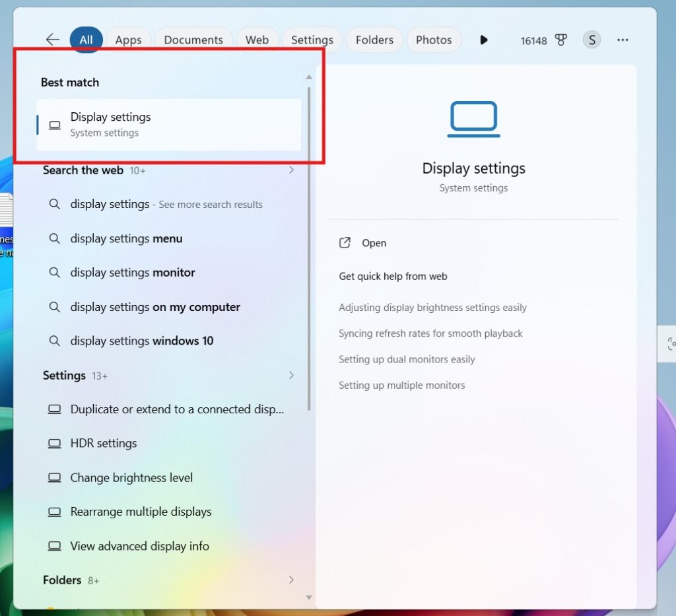Switch to the Apps tab
Screen dimensions: 676x616
click(128, 40)
